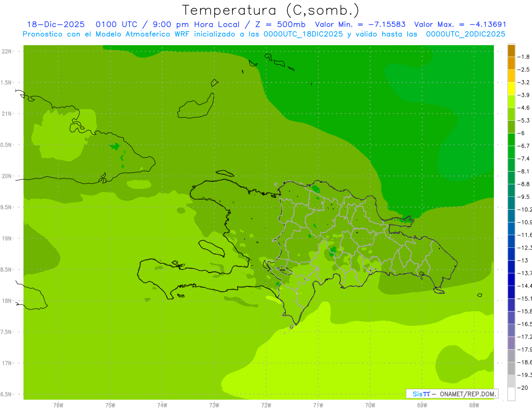
Task: Click the "-2.5" color bar value
Action: click(x=524, y=70)
